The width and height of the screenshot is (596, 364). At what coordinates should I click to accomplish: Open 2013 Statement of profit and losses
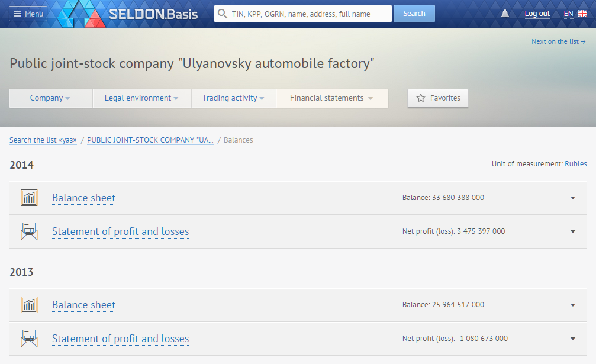121,339
